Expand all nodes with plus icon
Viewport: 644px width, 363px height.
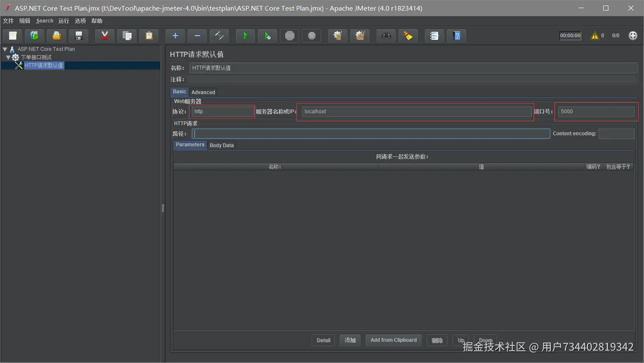(175, 36)
